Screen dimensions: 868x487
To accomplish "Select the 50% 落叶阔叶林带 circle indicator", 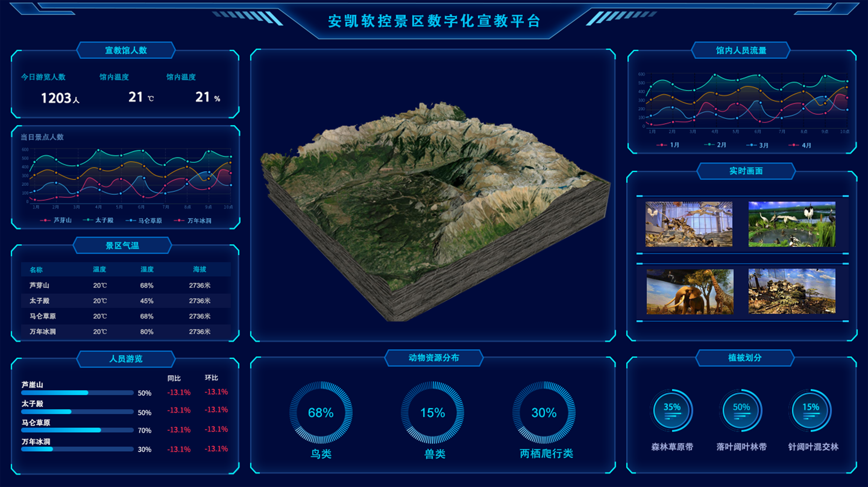I will click(741, 411).
